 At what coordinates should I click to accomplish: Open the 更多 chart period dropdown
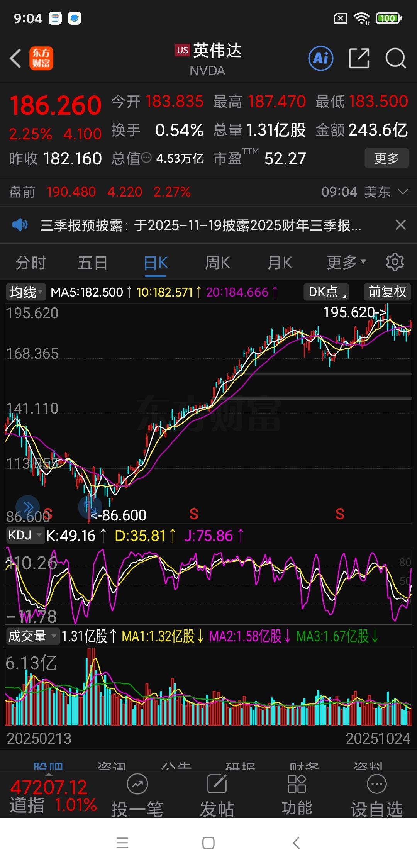click(x=346, y=263)
